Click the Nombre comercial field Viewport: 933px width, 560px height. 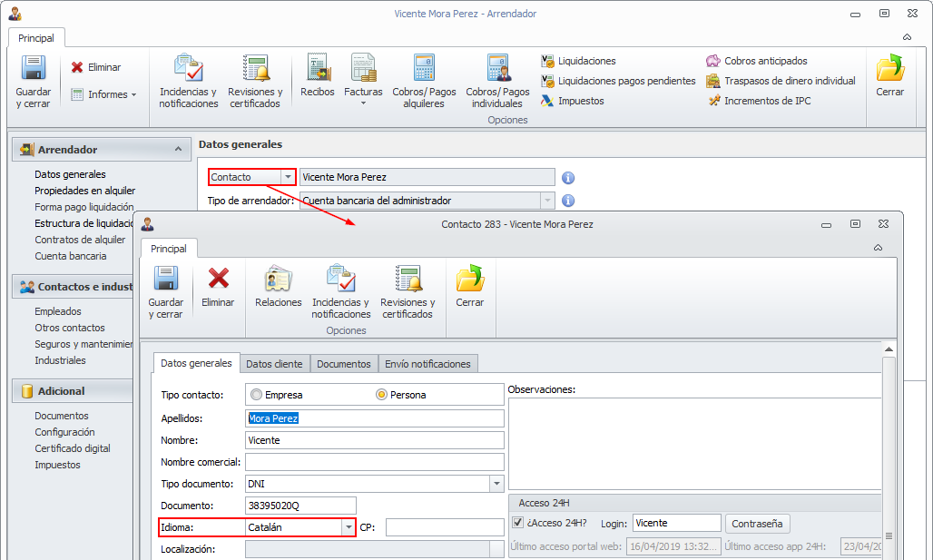(x=374, y=462)
